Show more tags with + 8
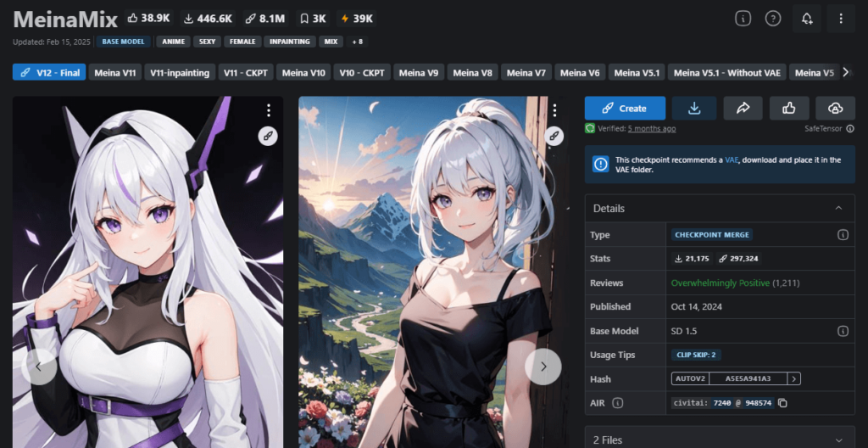Viewport: 868px width, 448px height. coord(357,42)
